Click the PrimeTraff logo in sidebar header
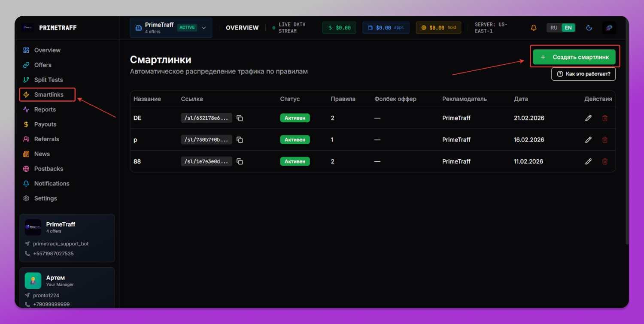 pos(28,27)
